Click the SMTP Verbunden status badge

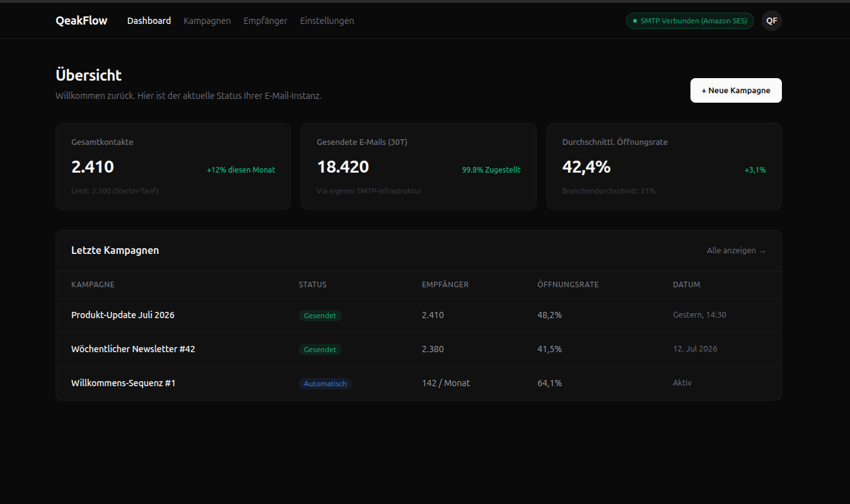(x=690, y=21)
